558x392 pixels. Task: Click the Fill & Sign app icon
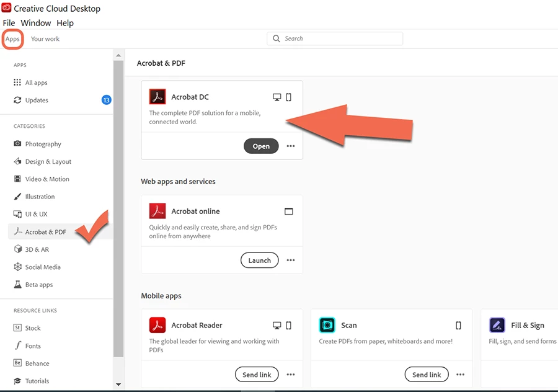tap(497, 325)
